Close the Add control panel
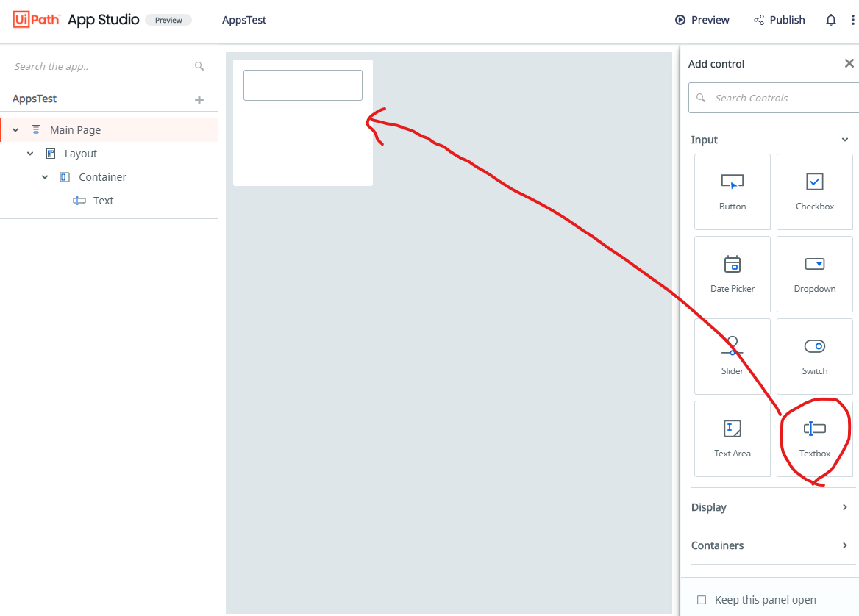859x616 pixels. tap(849, 63)
